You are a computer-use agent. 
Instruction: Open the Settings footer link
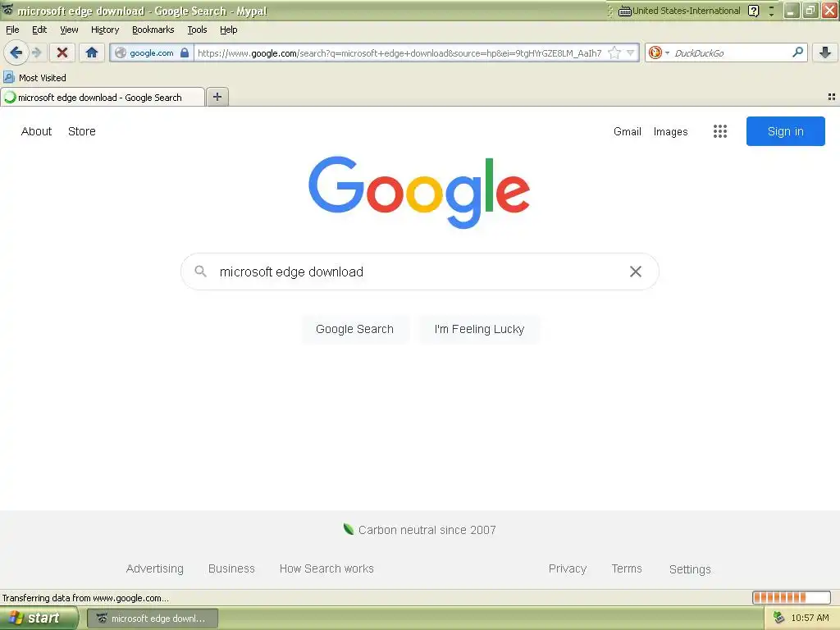click(x=690, y=569)
